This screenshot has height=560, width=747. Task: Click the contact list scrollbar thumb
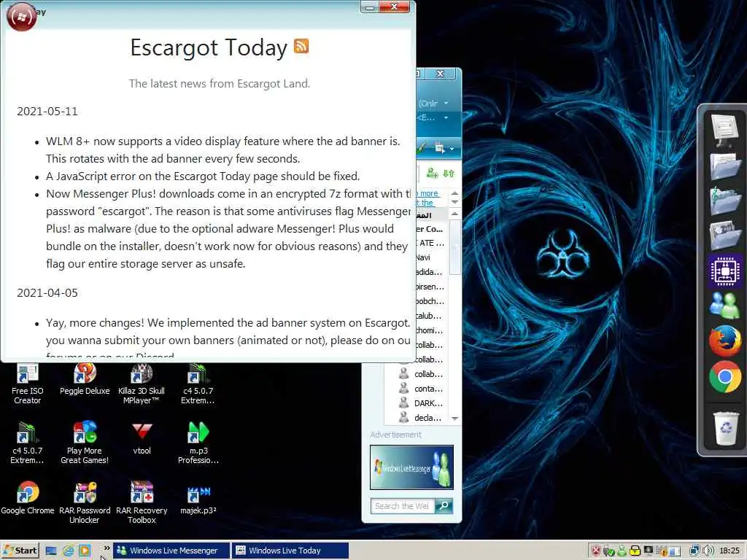point(454,246)
